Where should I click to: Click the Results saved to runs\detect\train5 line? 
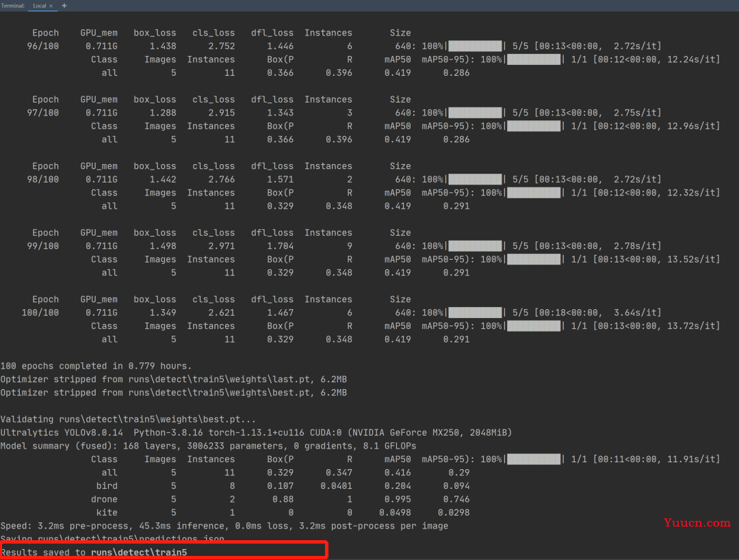[94, 552]
